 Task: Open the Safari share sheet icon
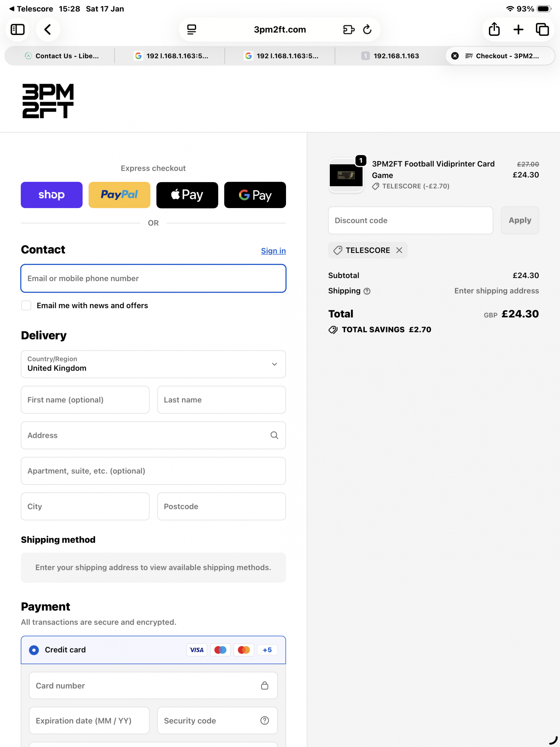494,30
